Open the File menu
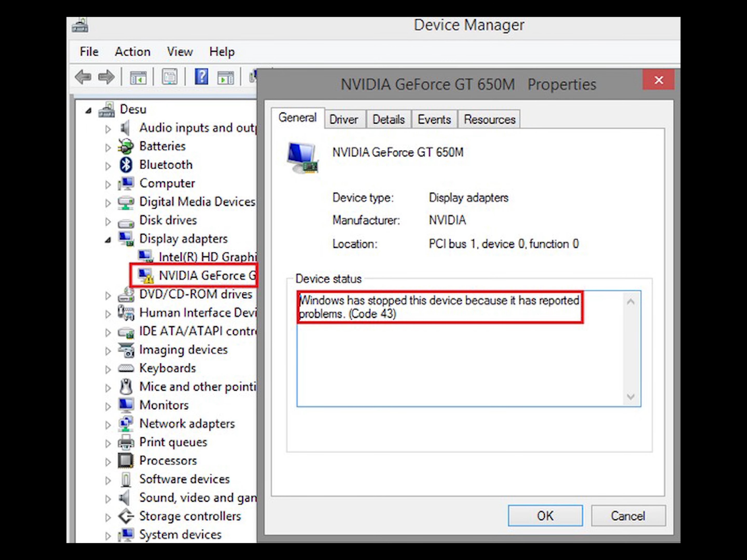Image resolution: width=747 pixels, height=560 pixels. (x=89, y=52)
